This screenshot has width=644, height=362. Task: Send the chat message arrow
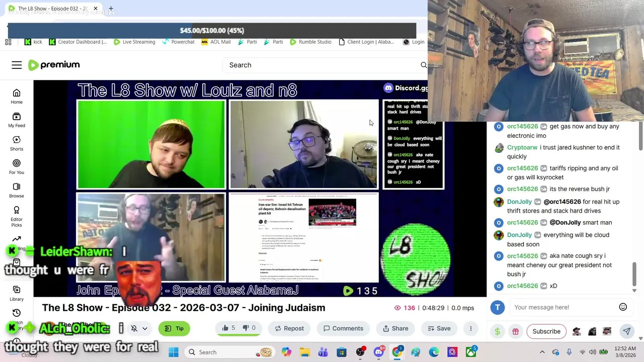click(626, 331)
